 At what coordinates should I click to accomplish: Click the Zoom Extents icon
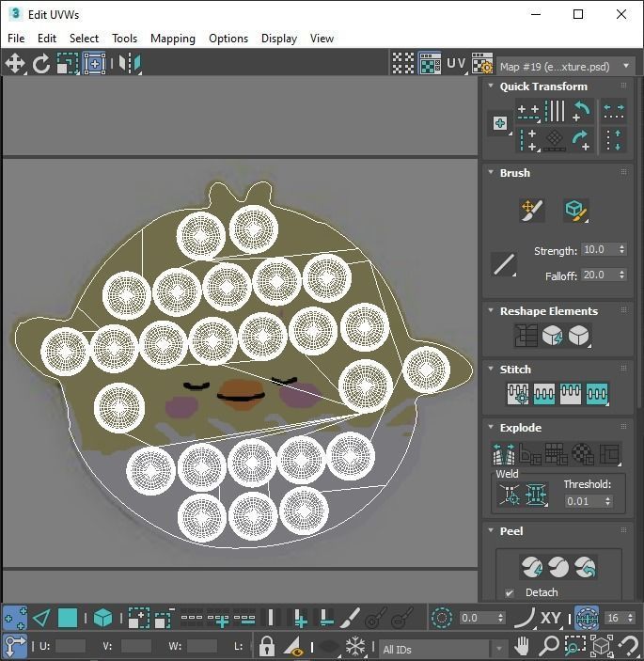(x=602, y=645)
